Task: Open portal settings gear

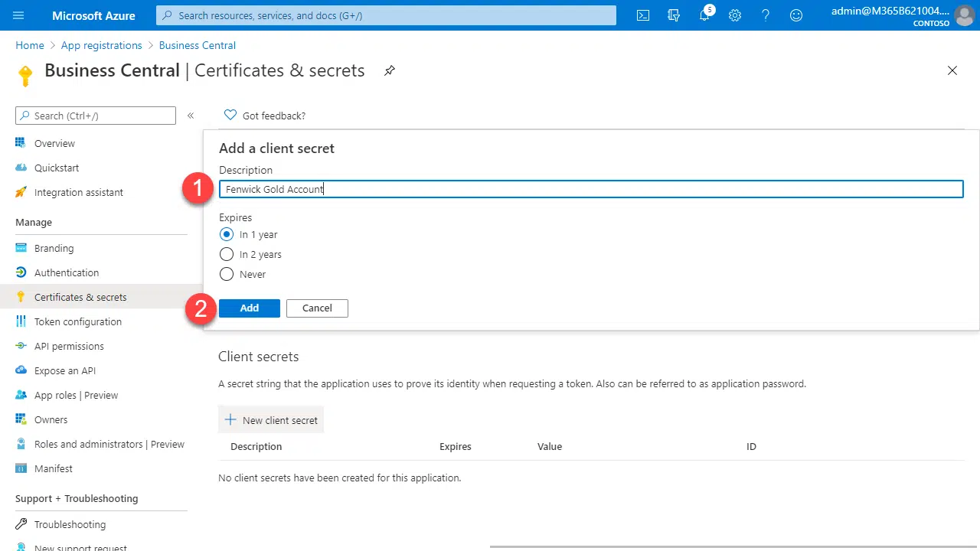Action: click(x=735, y=15)
